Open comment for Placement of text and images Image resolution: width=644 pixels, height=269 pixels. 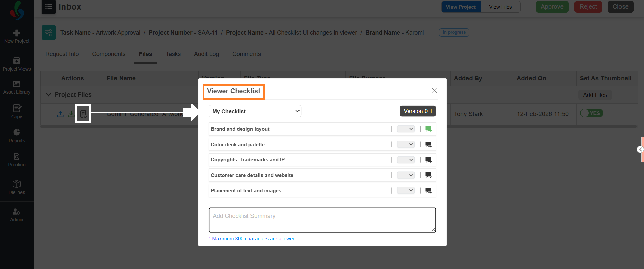[x=429, y=191]
